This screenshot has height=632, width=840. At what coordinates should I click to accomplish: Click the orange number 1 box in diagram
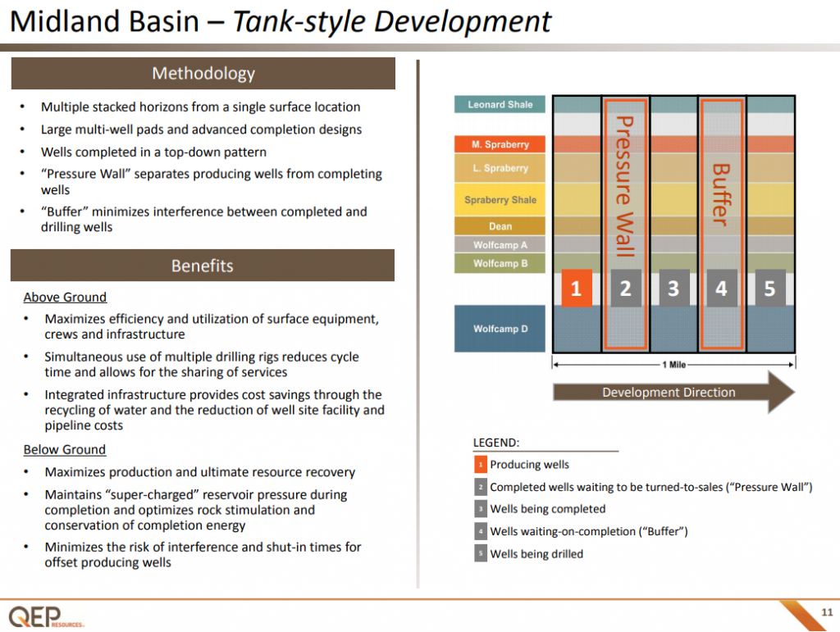click(x=576, y=289)
